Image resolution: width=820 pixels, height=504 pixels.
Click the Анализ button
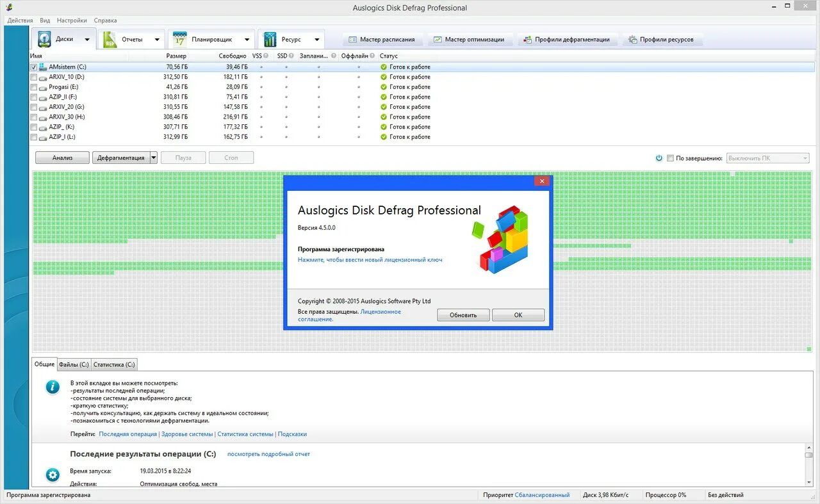62,158
